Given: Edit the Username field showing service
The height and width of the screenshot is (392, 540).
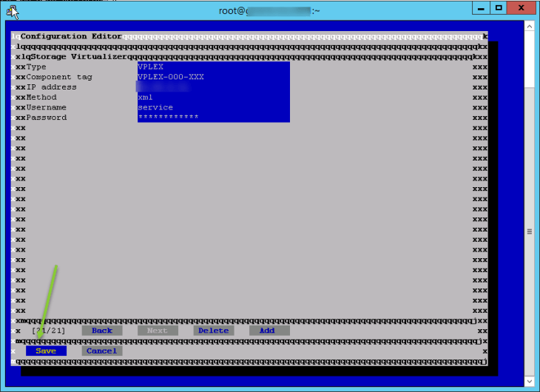Looking at the screenshot, I should pyautogui.click(x=214, y=107).
